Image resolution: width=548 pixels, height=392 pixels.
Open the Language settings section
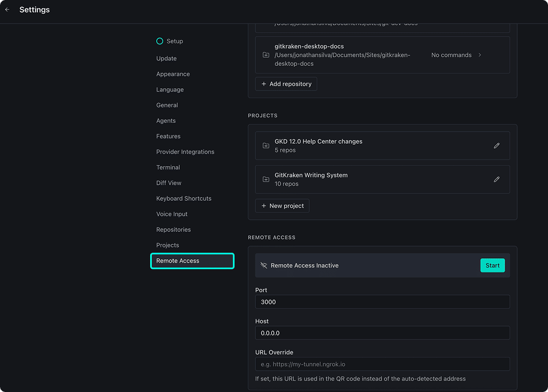point(170,89)
